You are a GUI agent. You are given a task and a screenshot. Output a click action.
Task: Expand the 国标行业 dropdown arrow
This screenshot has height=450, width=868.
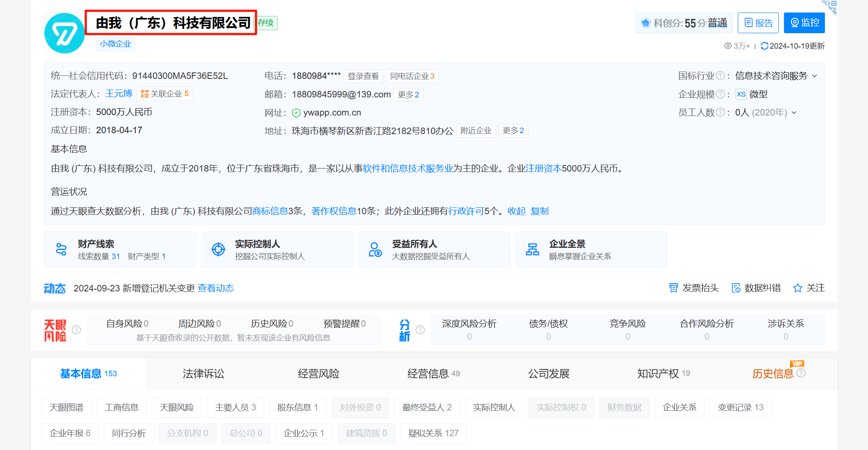[815, 76]
